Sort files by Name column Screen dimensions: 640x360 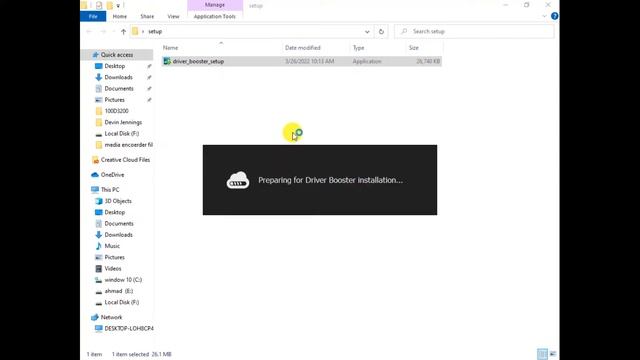tap(171, 48)
